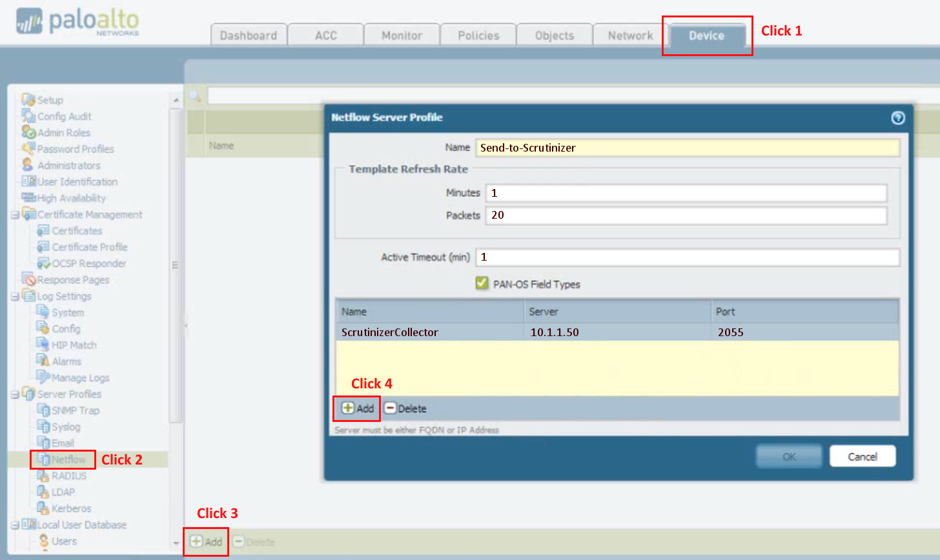The height and width of the screenshot is (560, 940).
Task: Open the Network tab
Action: click(x=630, y=35)
